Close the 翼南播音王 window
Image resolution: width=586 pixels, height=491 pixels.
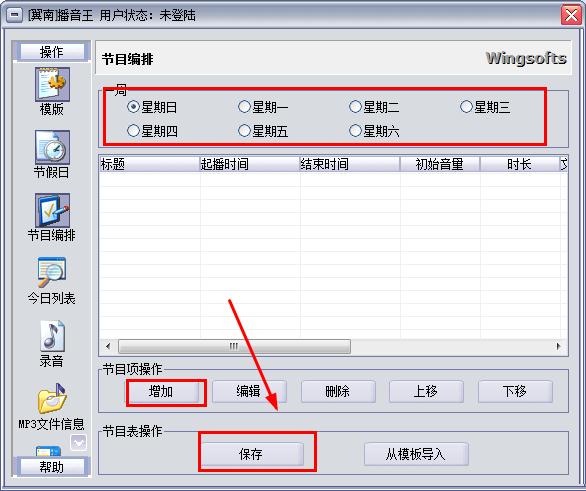(x=571, y=16)
